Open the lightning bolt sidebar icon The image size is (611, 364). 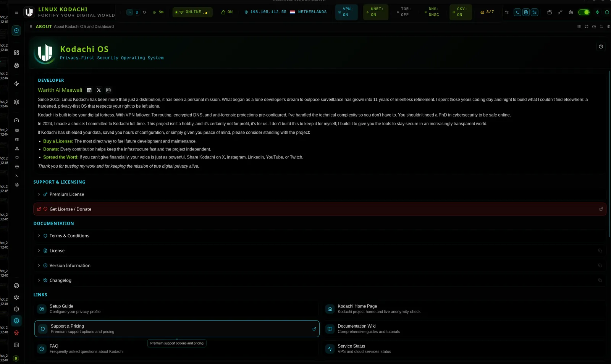coord(16,84)
